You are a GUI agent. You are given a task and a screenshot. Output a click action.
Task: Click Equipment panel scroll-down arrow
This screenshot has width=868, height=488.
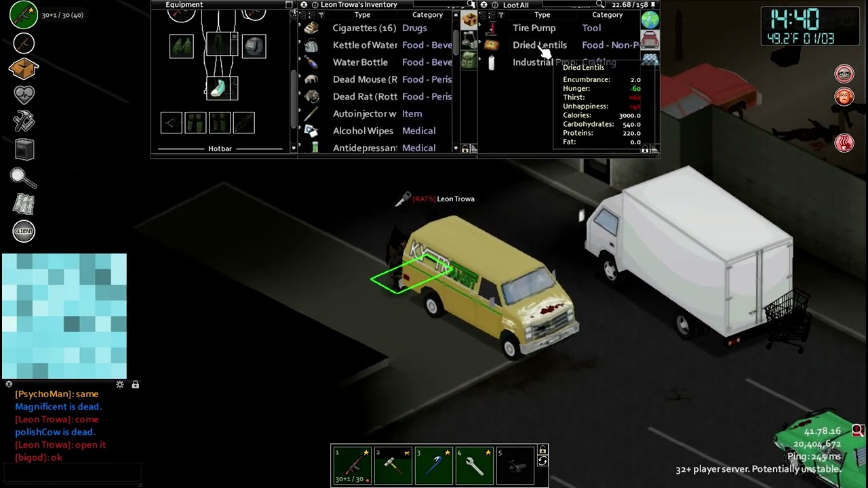294,148
